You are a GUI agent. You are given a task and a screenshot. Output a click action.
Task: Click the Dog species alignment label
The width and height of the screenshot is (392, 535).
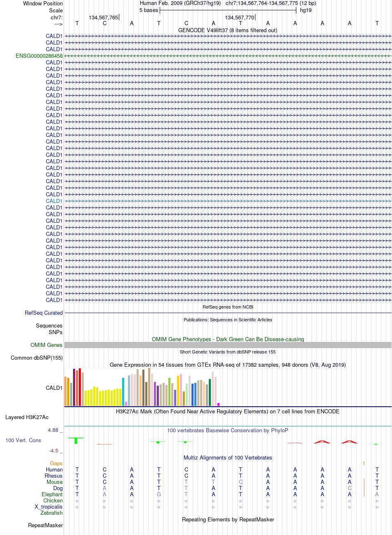coord(58,488)
